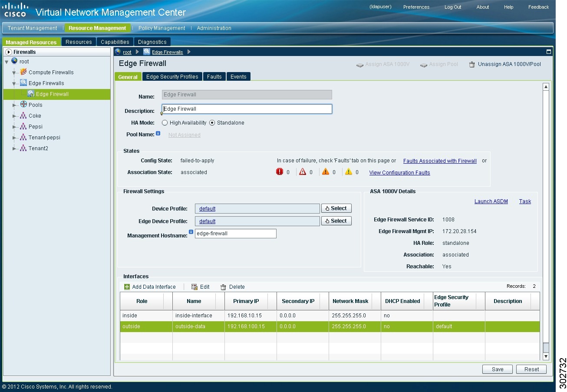Click the Cisco logo
This screenshot has width=567, height=392.
coord(15,10)
